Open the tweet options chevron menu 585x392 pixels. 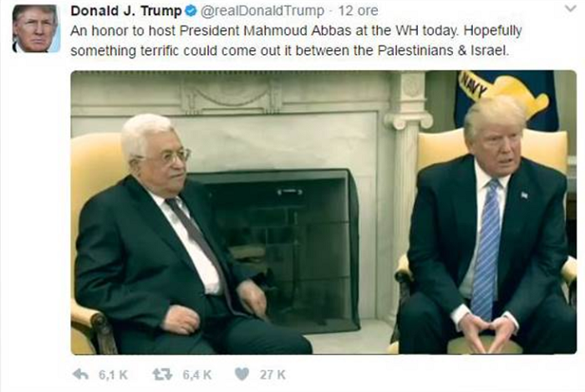click(x=571, y=8)
